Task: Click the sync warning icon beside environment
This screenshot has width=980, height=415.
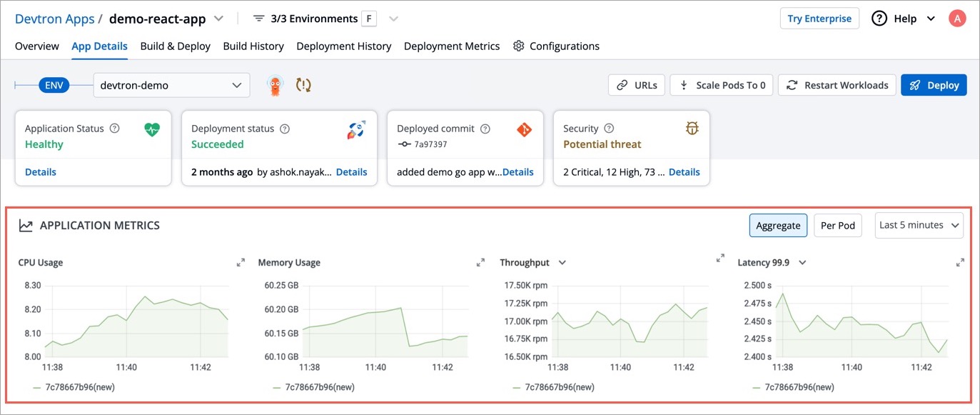Action: tap(303, 85)
